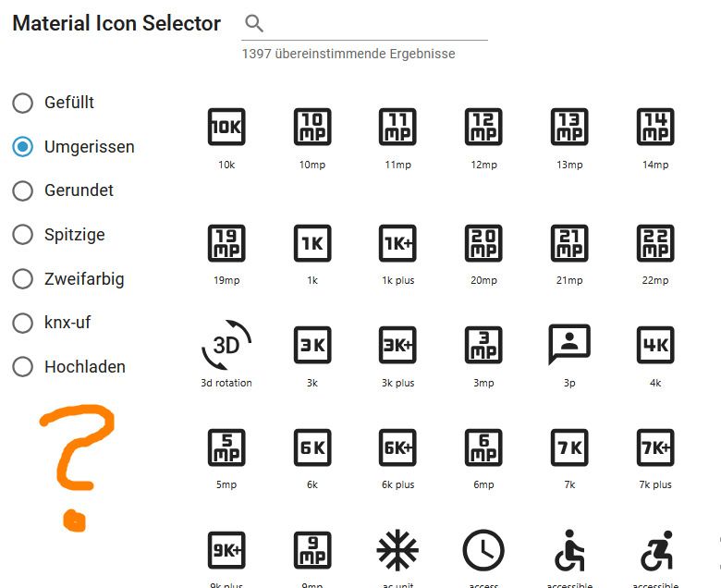Select the 10k icon
This screenshot has height=588, width=721.
coord(226,128)
